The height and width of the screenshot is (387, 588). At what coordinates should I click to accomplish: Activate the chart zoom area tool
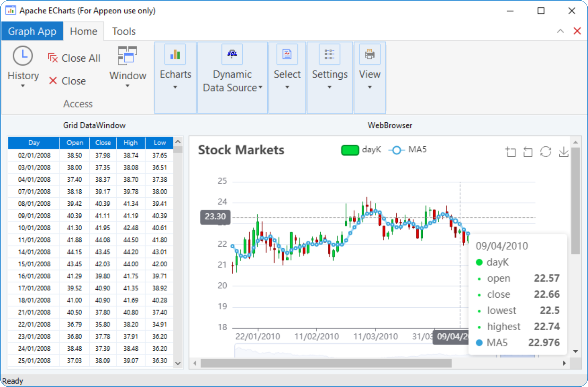(511, 152)
